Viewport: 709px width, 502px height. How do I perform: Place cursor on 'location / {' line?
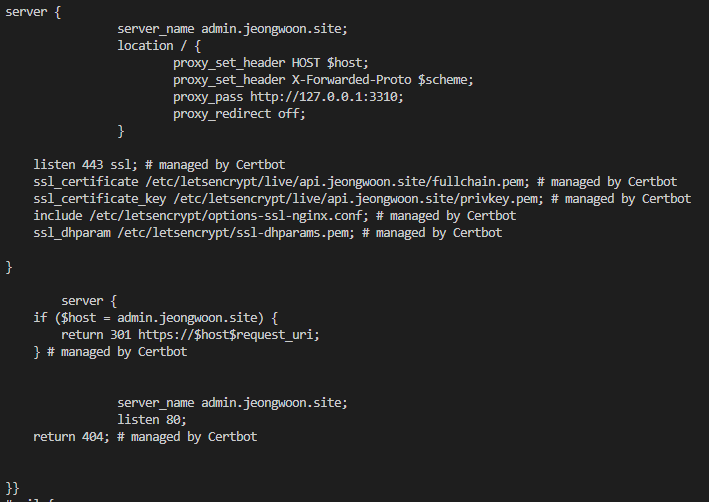click(159, 46)
